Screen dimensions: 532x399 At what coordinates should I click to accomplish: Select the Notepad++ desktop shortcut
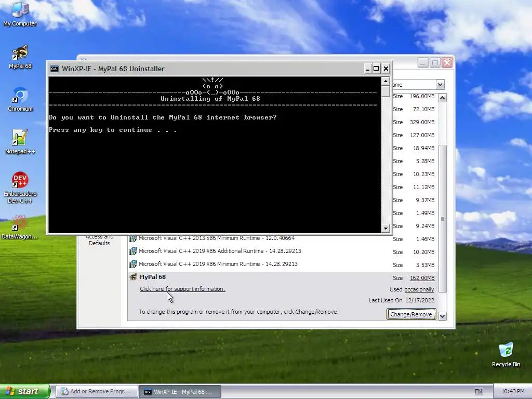[20, 142]
